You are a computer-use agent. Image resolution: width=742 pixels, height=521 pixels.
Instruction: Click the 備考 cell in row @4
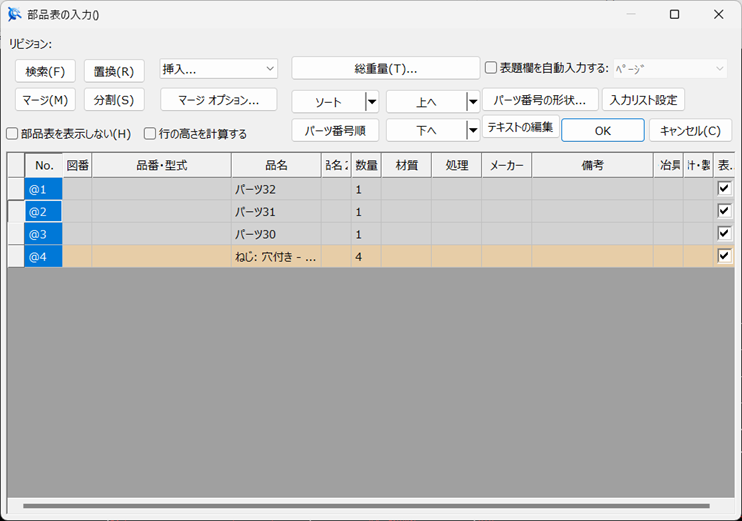tap(592, 256)
